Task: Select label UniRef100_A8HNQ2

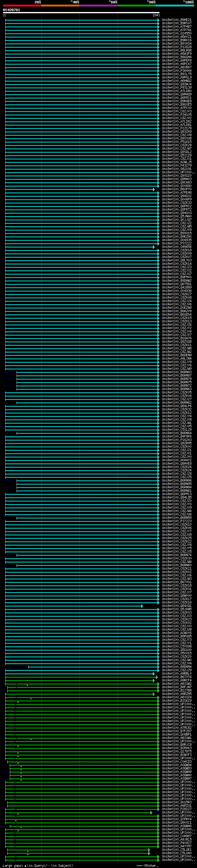Action: (x=177, y=81)
